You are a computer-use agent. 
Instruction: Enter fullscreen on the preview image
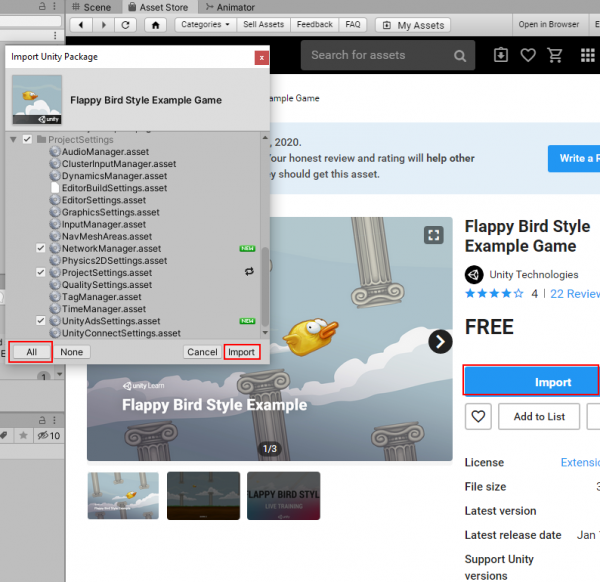tap(434, 235)
